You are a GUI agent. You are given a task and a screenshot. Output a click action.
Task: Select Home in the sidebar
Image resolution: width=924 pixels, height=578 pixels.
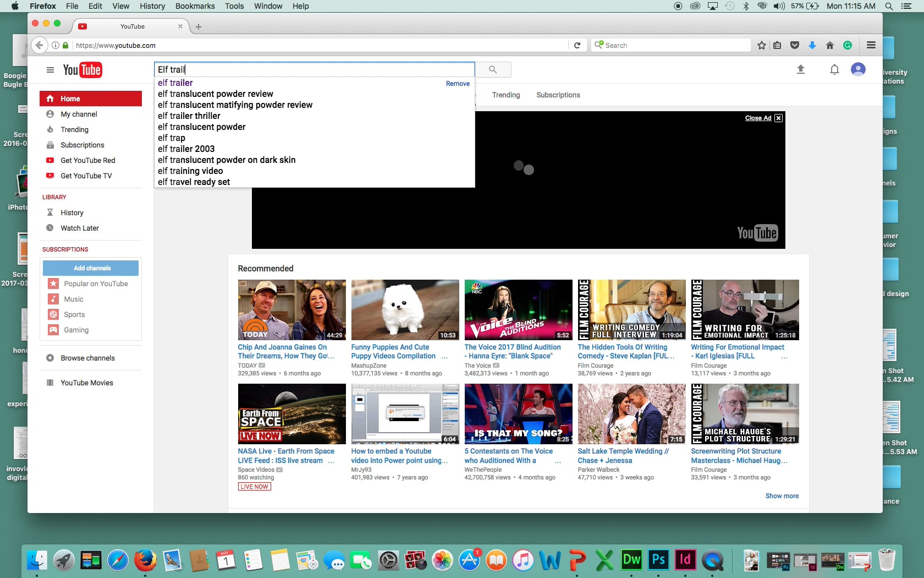coord(91,99)
